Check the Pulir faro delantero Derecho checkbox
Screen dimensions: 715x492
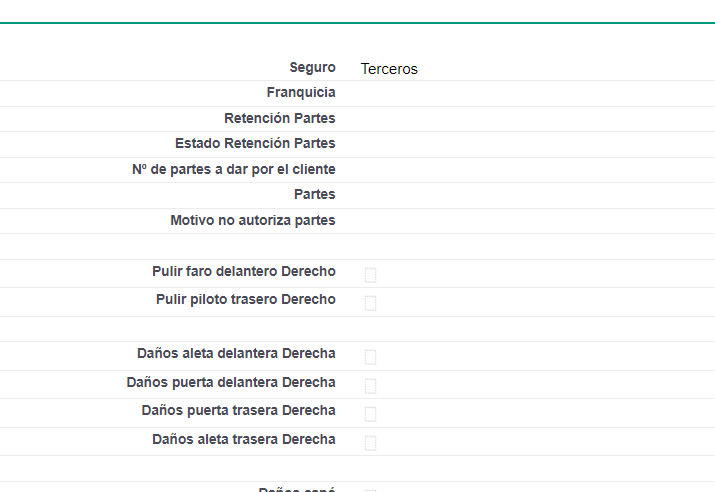[x=370, y=275]
